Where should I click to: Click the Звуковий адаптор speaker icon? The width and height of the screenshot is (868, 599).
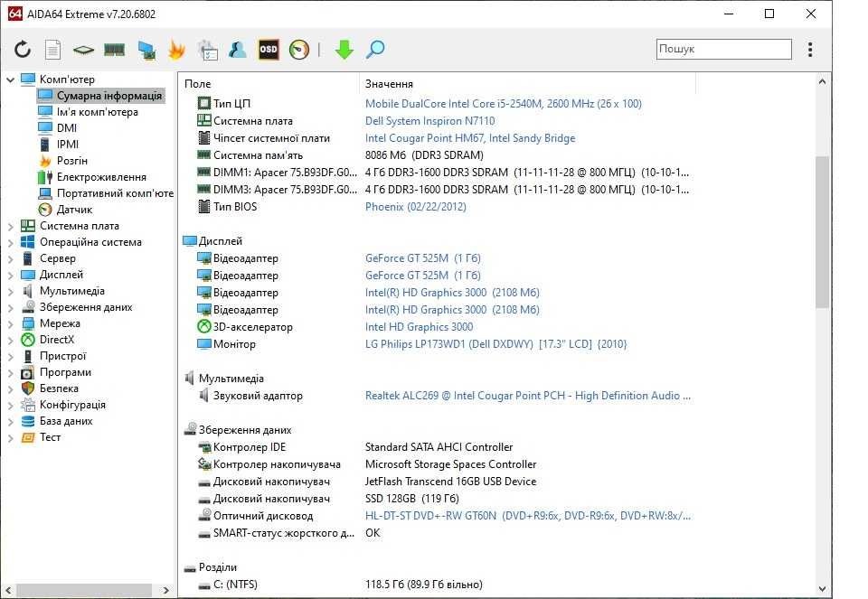coord(204,396)
